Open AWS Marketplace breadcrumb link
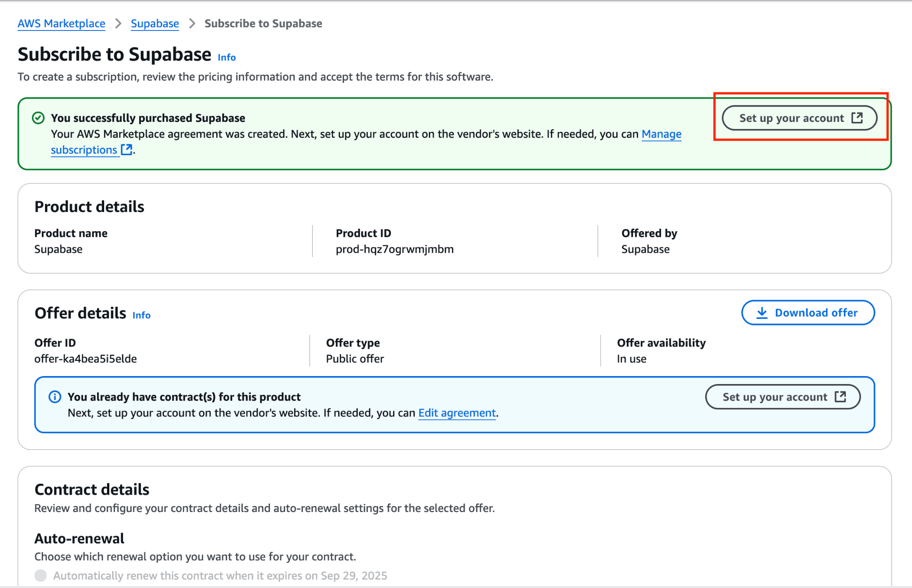The width and height of the screenshot is (912, 588). pyautogui.click(x=61, y=23)
